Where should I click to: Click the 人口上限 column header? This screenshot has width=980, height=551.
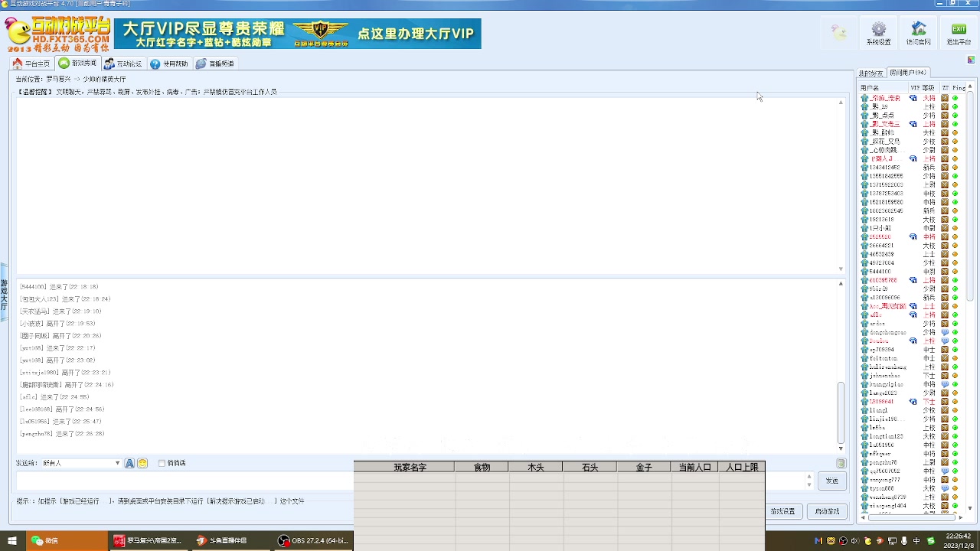click(x=742, y=468)
